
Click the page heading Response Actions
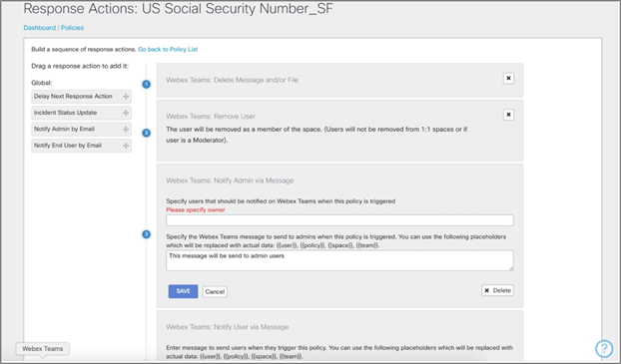point(179,8)
